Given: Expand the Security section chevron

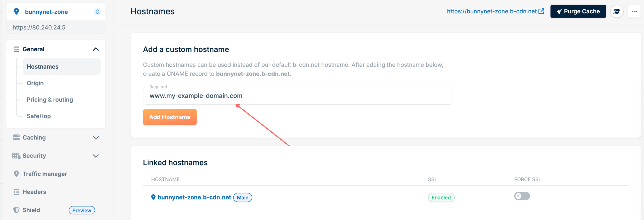Looking at the screenshot, I should [96, 156].
